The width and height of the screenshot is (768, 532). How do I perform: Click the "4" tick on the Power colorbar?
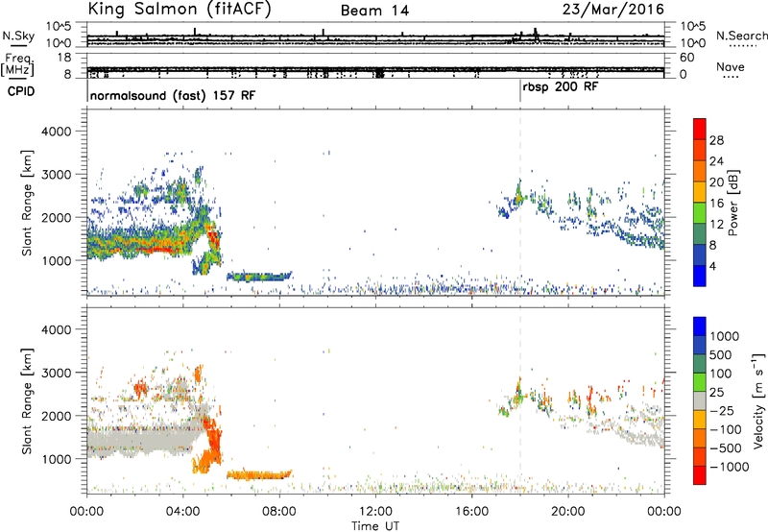[713, 266]
